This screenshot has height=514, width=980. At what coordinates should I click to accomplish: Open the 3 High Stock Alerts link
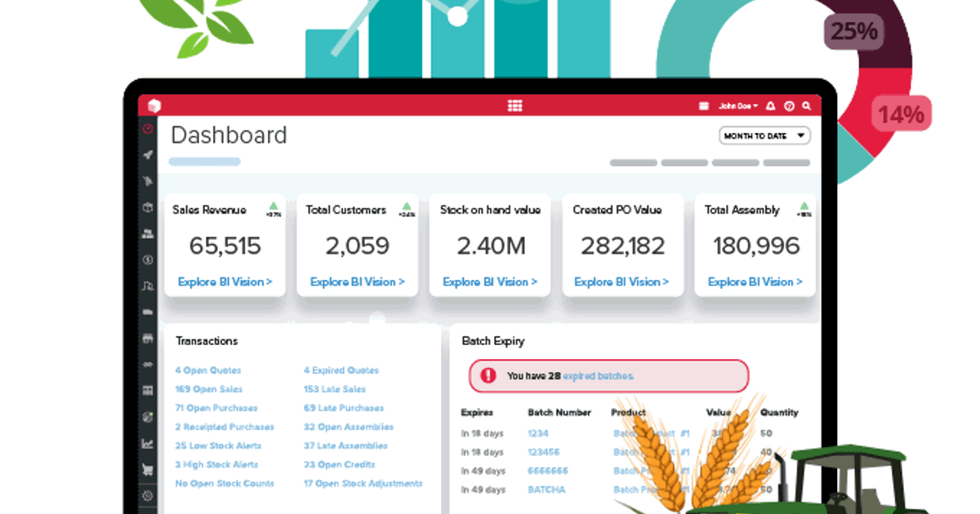(x=216, y=464)
